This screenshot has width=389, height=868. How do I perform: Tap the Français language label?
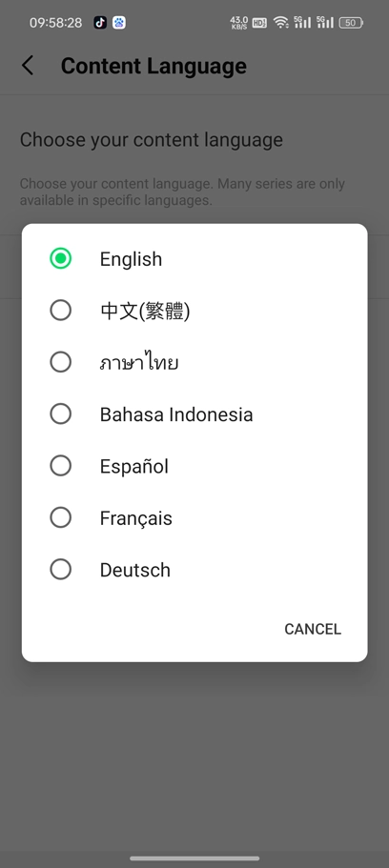(x=135, y=518)
